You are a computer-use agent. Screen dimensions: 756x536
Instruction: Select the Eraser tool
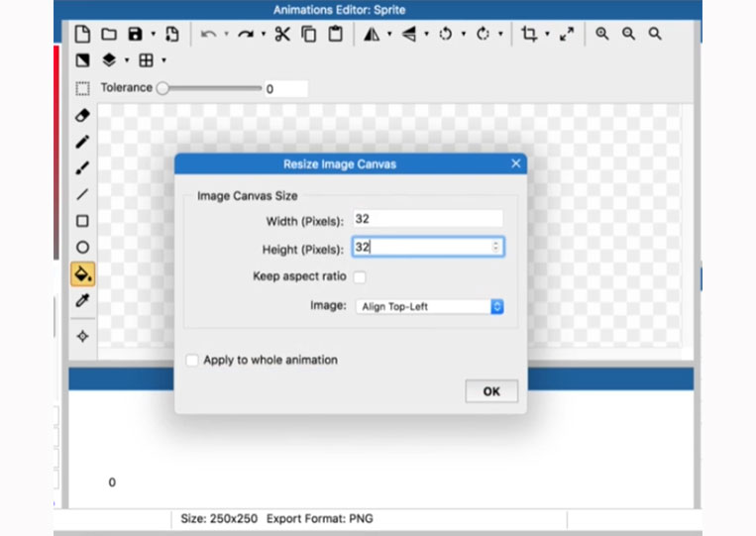(82, 116)
